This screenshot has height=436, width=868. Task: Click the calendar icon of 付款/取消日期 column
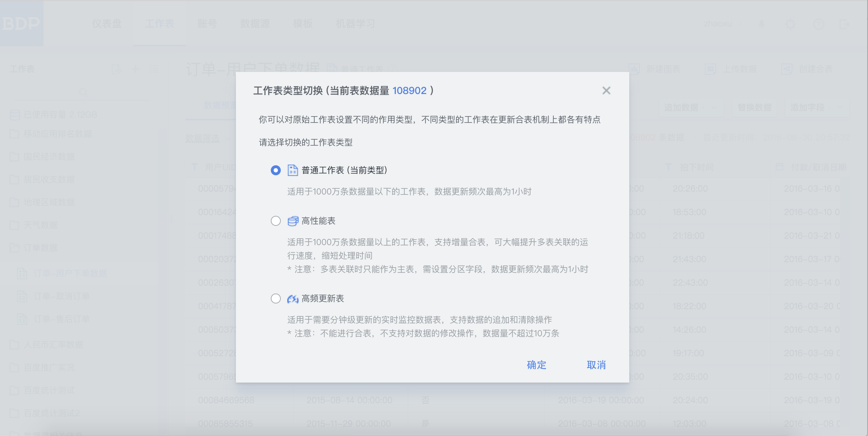(x=780, y=167)
